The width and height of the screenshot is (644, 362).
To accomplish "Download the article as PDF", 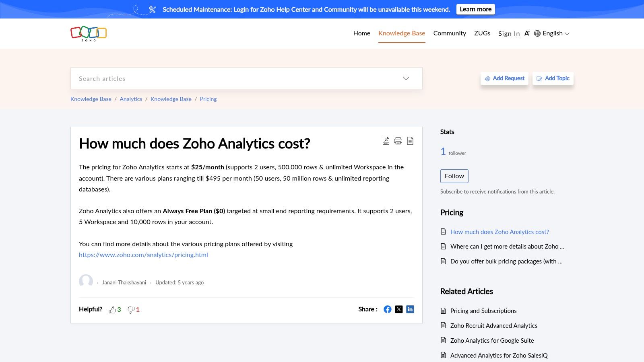I will (x=386, y=141).
